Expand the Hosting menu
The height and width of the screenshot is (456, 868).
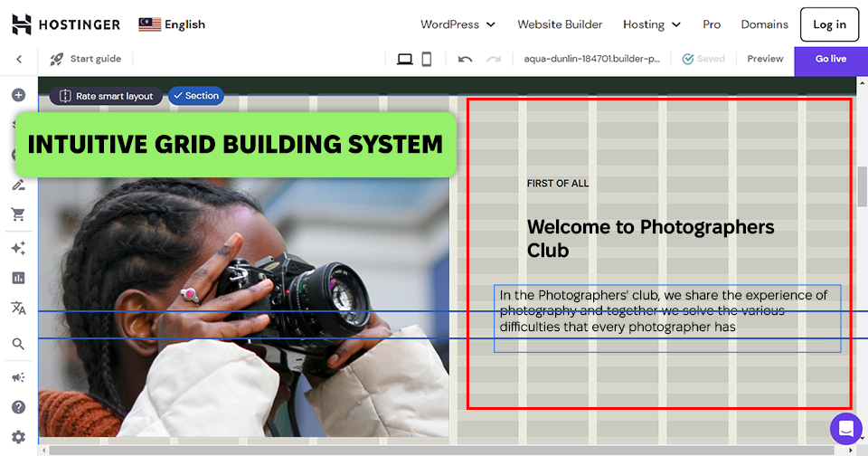652,24
